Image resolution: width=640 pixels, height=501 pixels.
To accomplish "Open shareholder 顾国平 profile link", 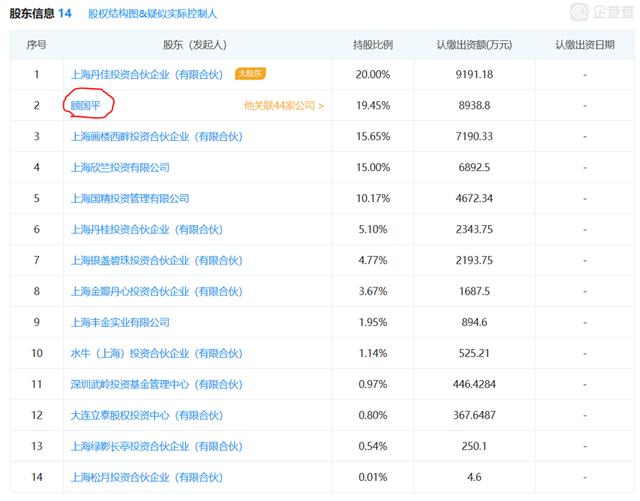I will coord(85,106).
